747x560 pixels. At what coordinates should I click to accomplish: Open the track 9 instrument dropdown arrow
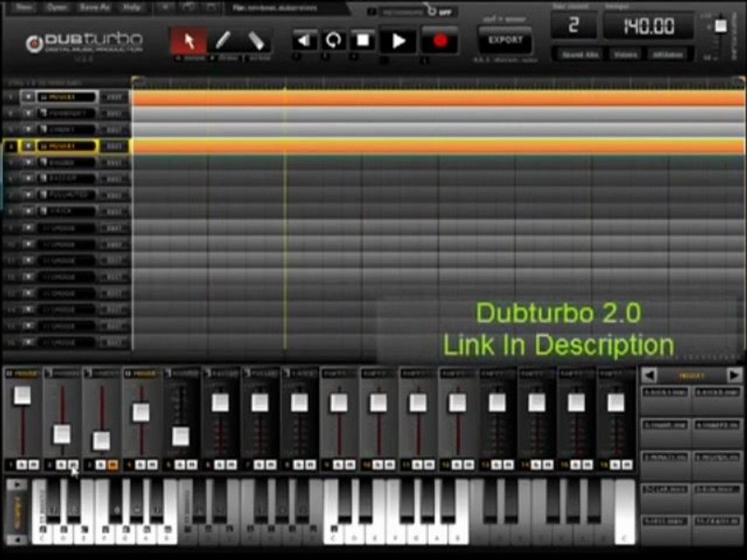tap(29, 228)
